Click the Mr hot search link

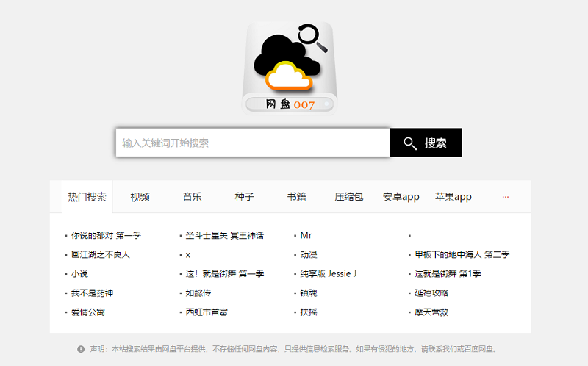[306, 235]
